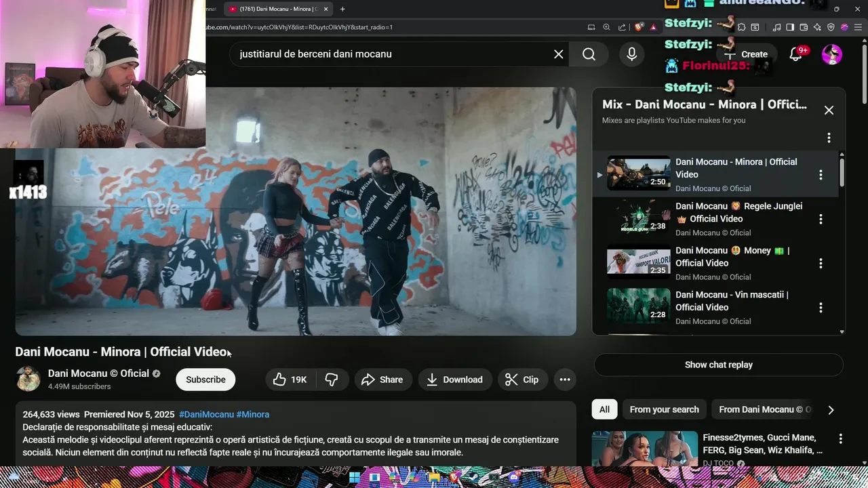Start voice search with the microphone
Image resolution: width=868 pixels, height=488 pixels.
(631, 54)
